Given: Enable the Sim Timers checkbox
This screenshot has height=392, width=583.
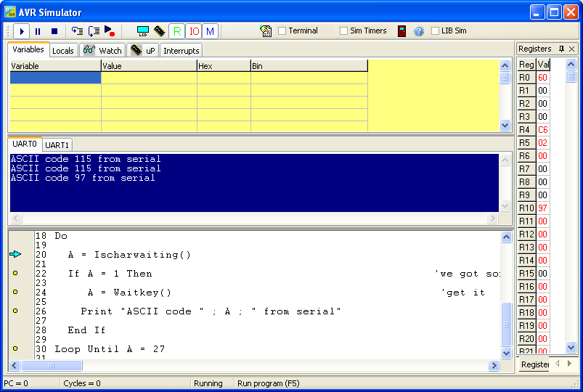Looking at the screenshot, I should (343, 31).
